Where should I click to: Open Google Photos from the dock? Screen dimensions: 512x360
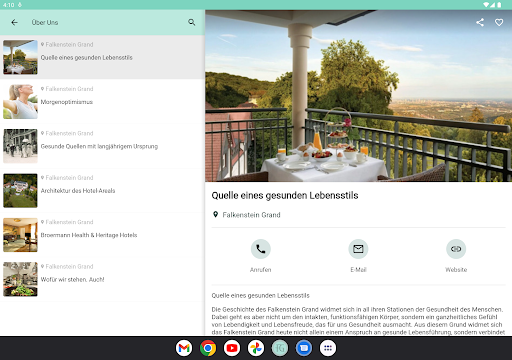tap(256, 348)
